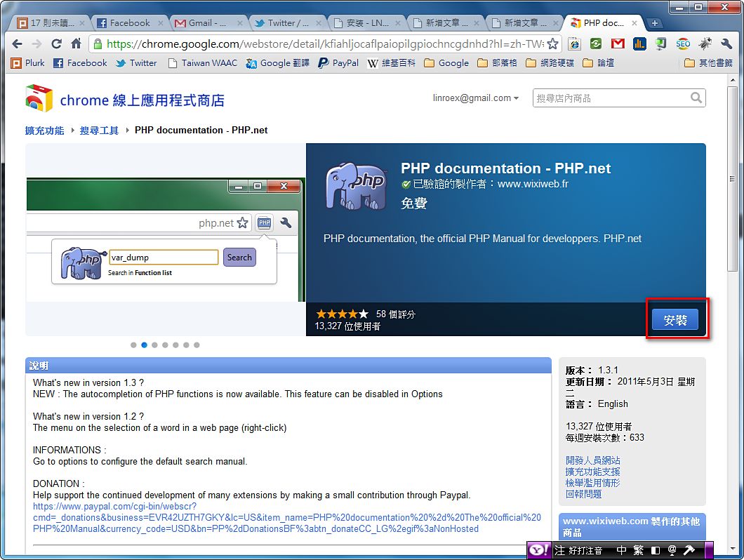
Task: Toggle 中 Chinese/English mode in IME bar
Action: 621,550
